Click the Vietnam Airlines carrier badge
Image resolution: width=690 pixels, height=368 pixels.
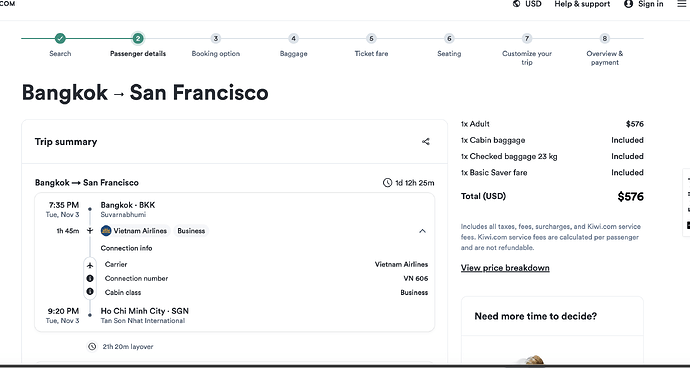[135, 231]
